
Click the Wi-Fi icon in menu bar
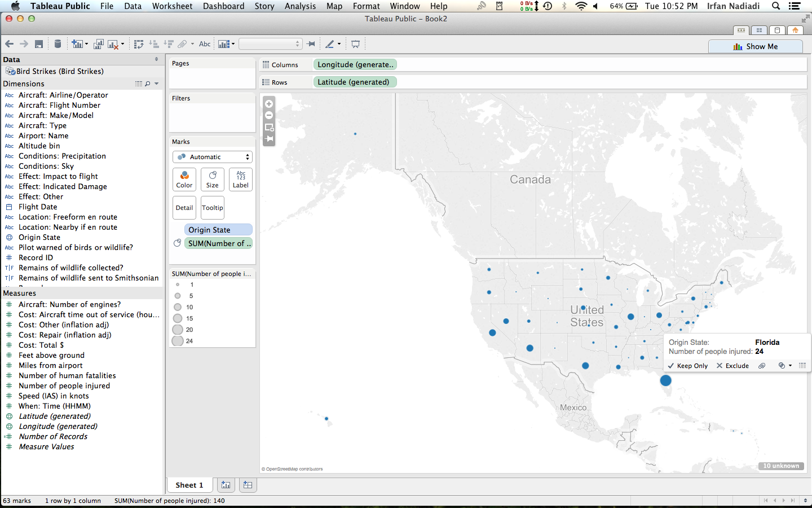[581, 6]
